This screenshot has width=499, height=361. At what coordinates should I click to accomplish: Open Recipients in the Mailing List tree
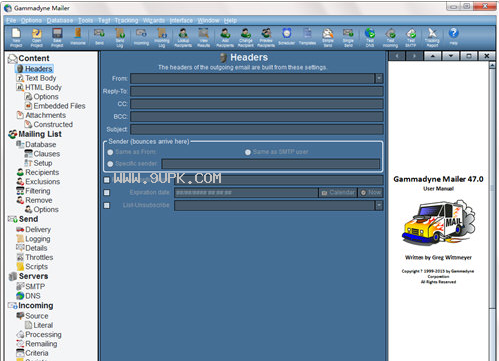click(x=38, y=172)
